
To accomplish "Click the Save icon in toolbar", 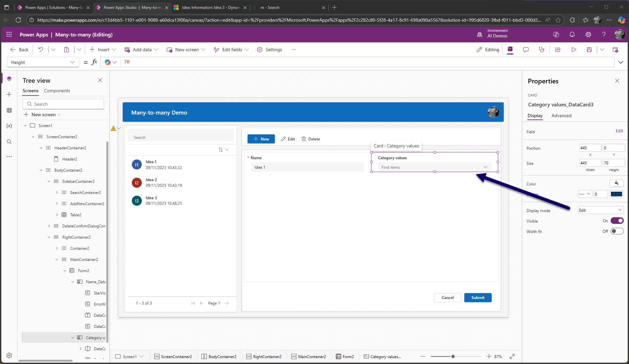I will 589,50.
